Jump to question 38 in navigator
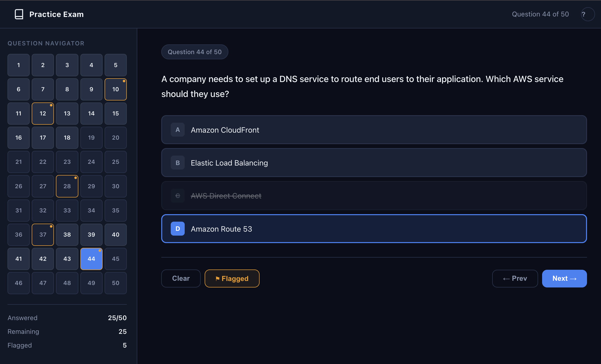The height and width of the screenshot is (364, 601). (x=67, y=235)
